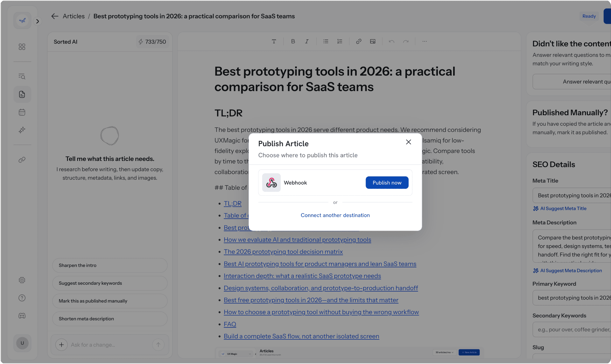Open the link integrations icon in sidebar
Viewport: 611px width, 364px height.
pyautogui.click(x=22, y=160)
